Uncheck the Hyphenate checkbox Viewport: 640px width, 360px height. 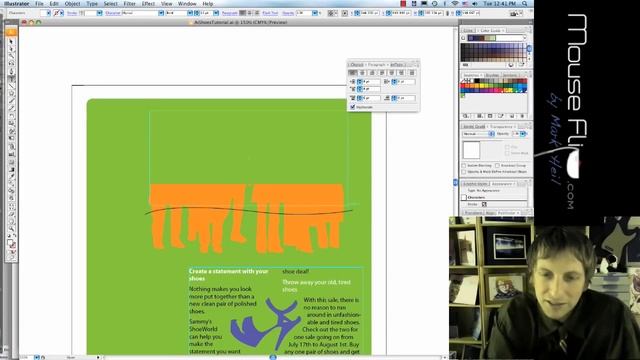click(x=353, y=107)
